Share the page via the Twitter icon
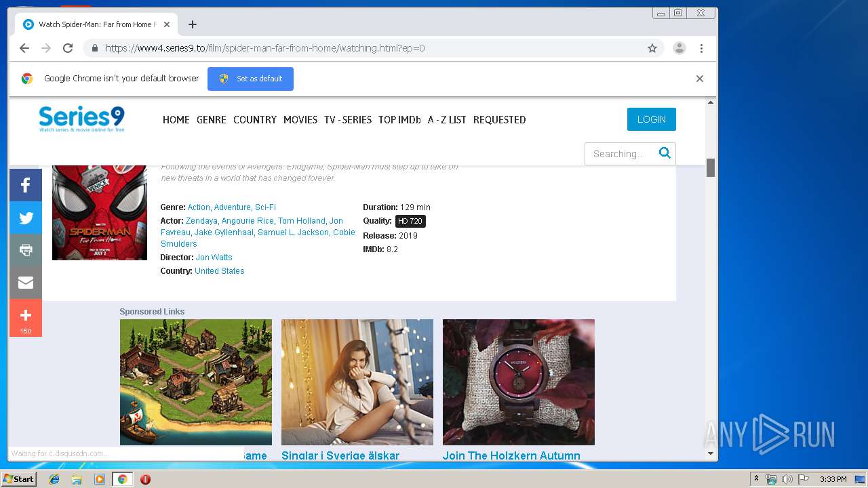This screenshot has width=868, height=488. (26, 218)
